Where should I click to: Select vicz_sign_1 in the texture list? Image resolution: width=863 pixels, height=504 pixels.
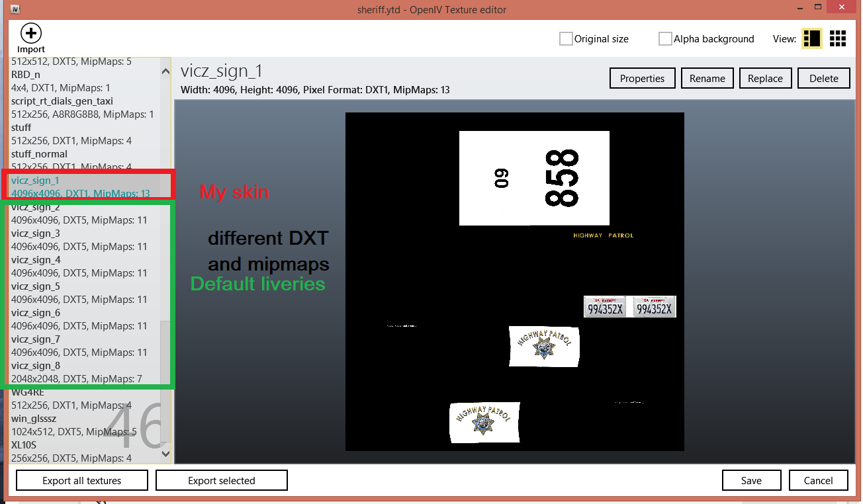pyautogui.click(x=83, y=187)
